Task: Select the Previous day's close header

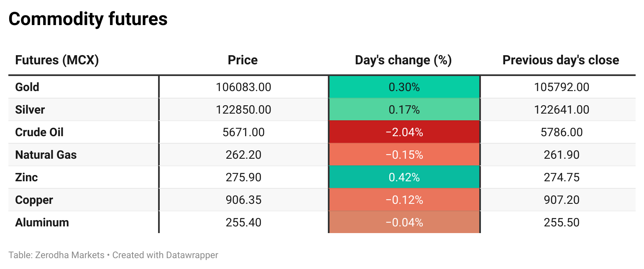Action: (x=560, y=60)
